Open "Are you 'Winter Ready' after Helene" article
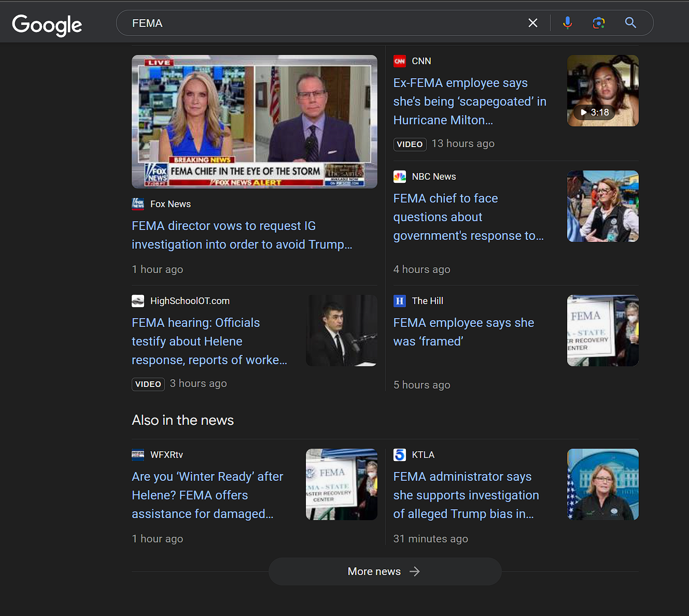The width and height of the screenshot is (689, 616). [x=207, y=495]
